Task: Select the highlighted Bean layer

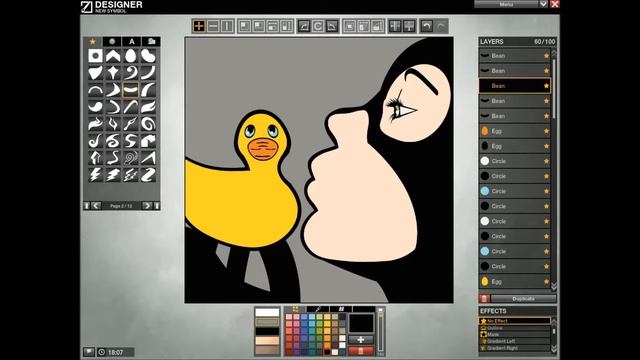Action: [x=514, y=86]
